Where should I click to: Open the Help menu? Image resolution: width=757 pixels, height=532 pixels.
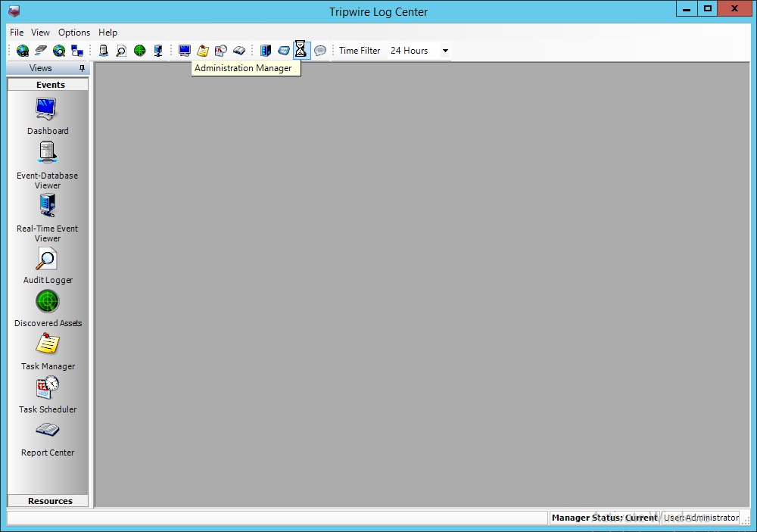107,33
